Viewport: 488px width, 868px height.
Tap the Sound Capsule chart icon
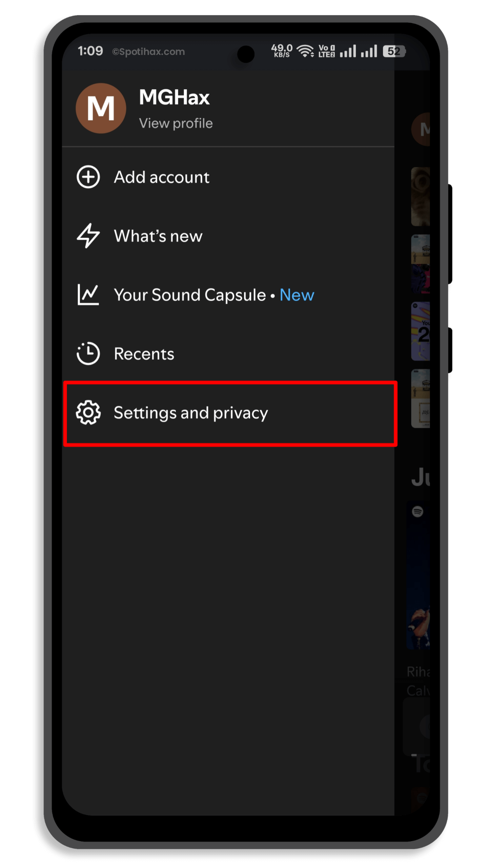click(x=88, y=294)
